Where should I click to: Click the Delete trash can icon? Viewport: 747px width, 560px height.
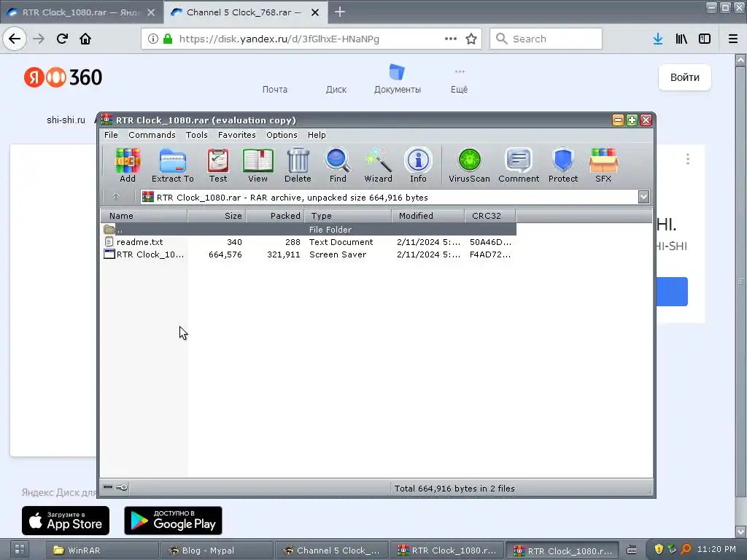click(298, 166)
